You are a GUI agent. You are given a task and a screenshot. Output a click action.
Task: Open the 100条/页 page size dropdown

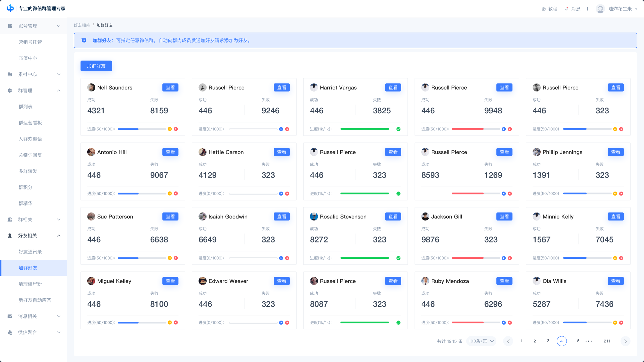click(x=481, y=341)
